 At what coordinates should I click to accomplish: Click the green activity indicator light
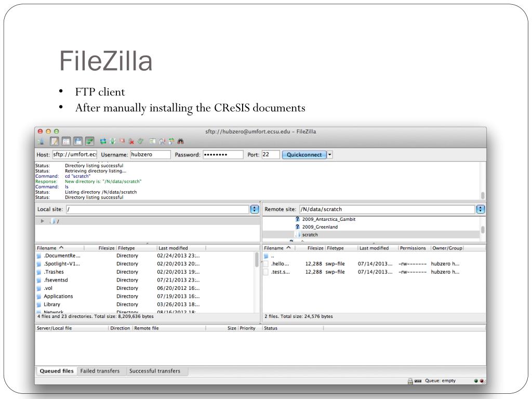point(476,381)
